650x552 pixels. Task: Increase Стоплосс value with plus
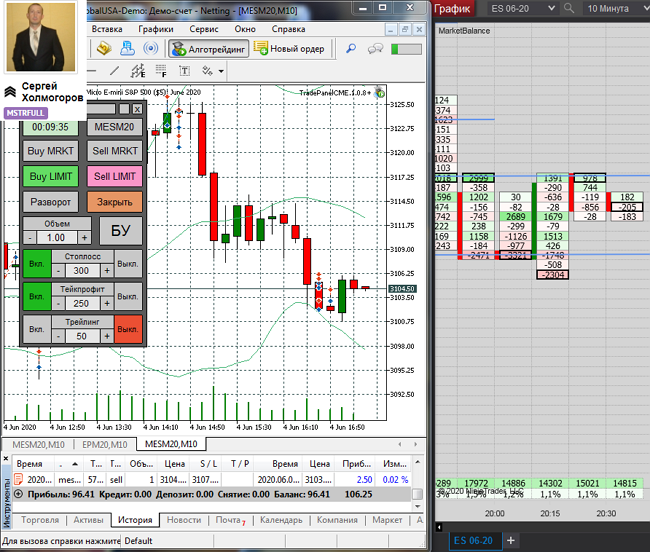tap(107, 271)
